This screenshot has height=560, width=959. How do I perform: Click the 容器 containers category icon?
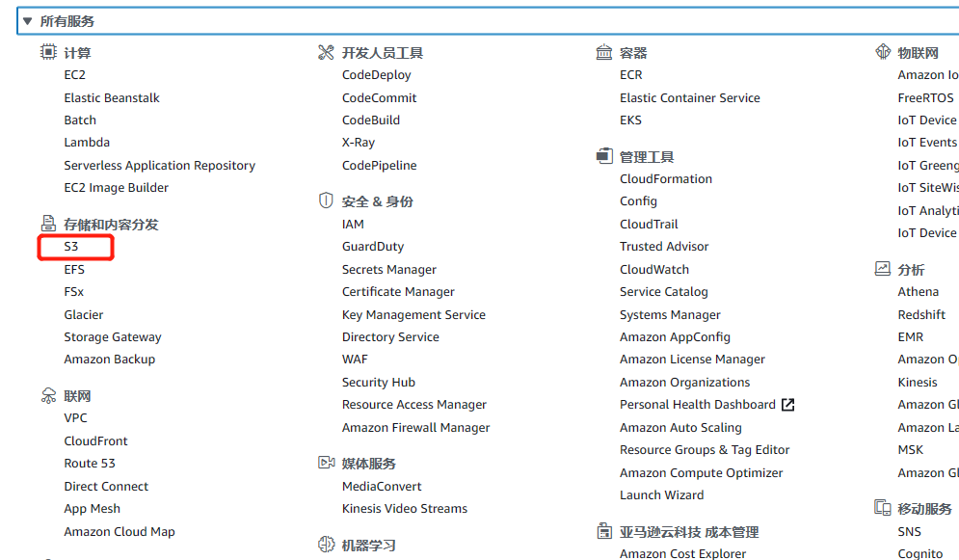(x=604, y=52)
